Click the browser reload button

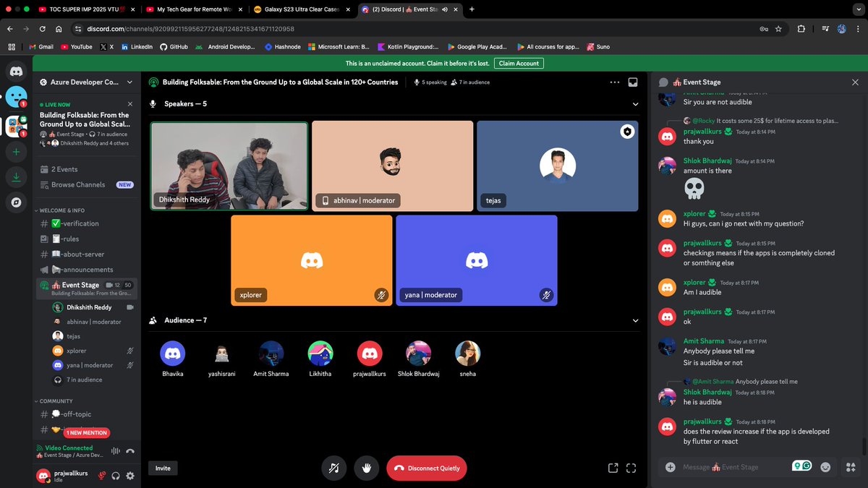click(43, 29)
